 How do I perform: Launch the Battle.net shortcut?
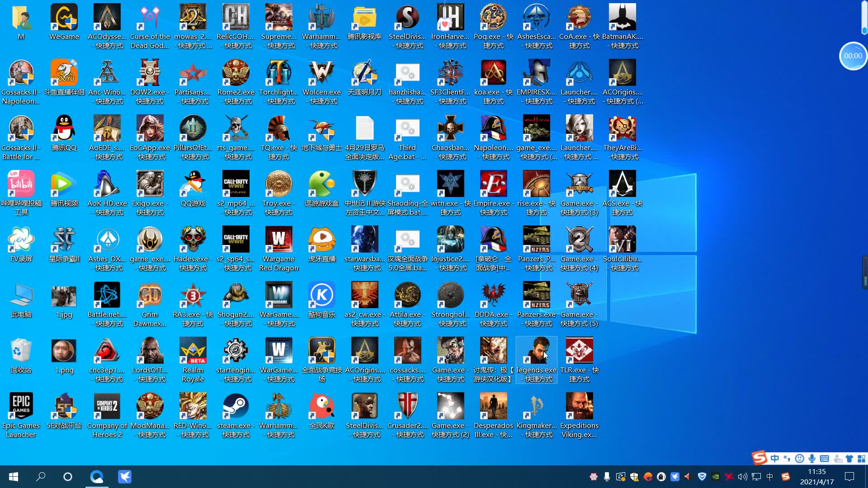coord(107,304)
